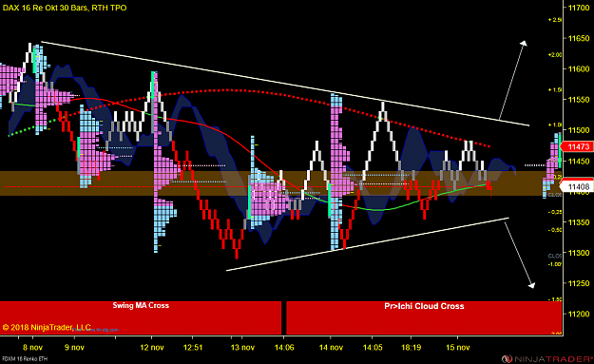Click the +2.00 deviation level label
The width and height of the screenshot is (594, 364).
[555, 54]
